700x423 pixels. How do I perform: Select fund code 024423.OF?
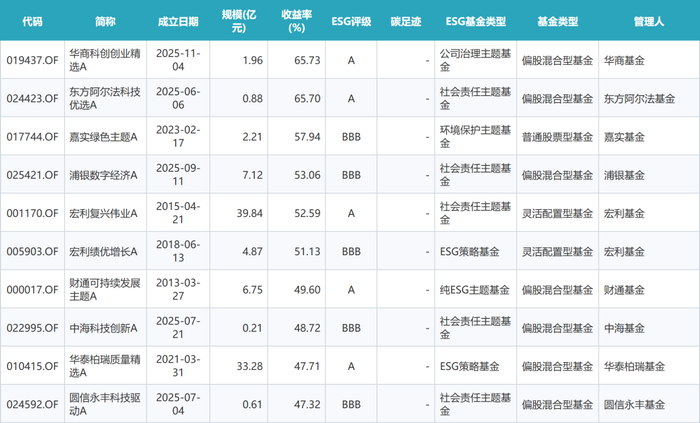pos(32,99)
